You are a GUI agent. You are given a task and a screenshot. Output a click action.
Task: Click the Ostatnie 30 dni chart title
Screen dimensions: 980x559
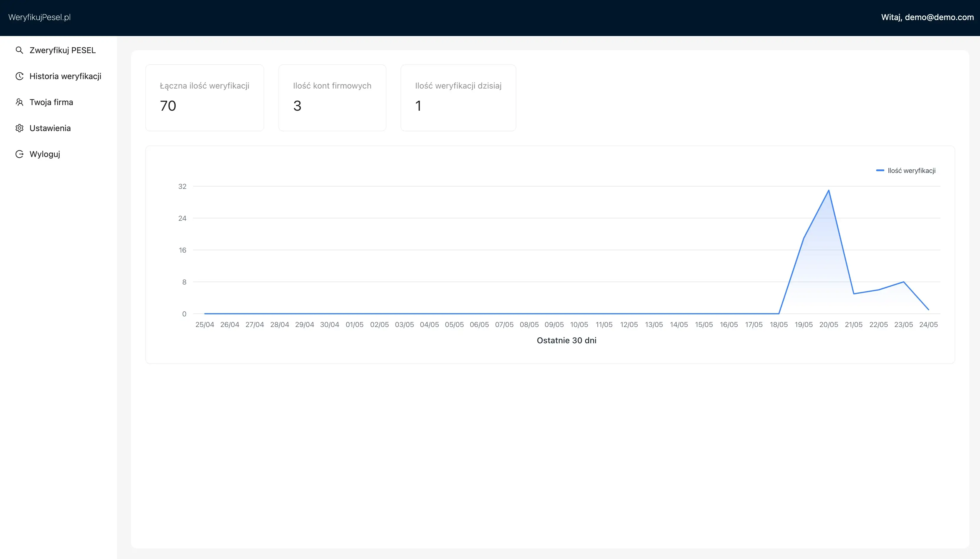[x=566, y=340]
